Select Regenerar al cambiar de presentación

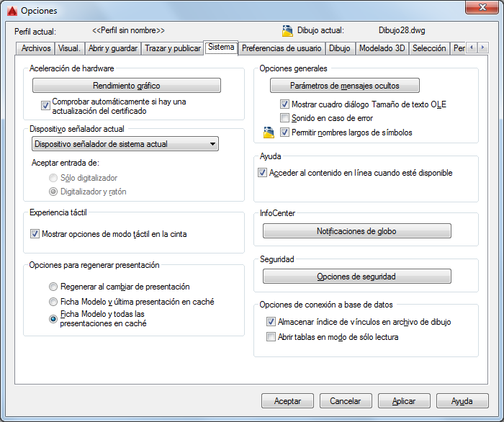coord(53,287)
